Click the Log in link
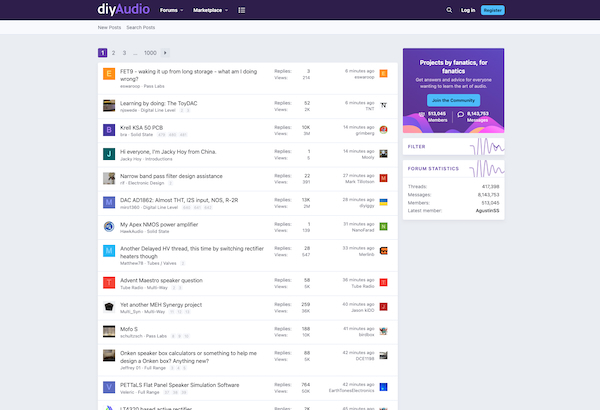The height and width of the screenshot is (410, 600). tap(468, 10)
